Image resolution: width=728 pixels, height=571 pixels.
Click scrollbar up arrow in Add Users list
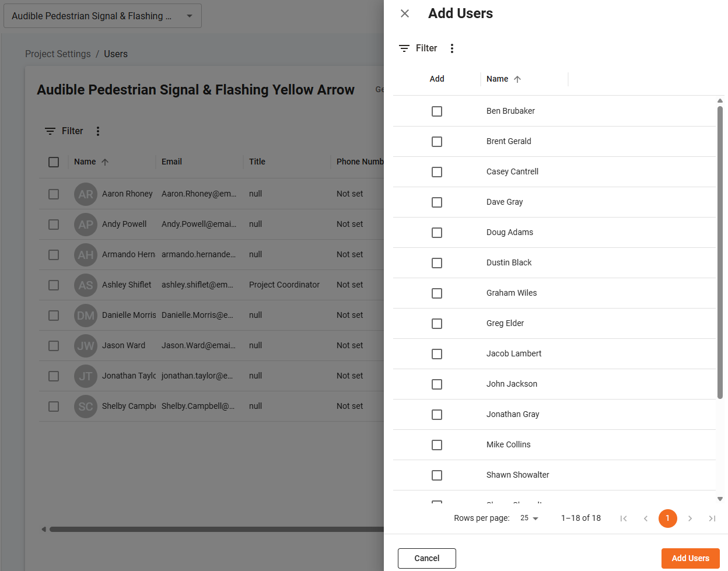point(720,101)
